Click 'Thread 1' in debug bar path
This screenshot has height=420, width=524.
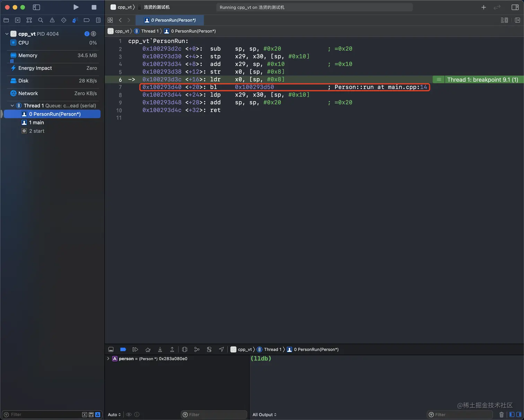pos(269,349)
